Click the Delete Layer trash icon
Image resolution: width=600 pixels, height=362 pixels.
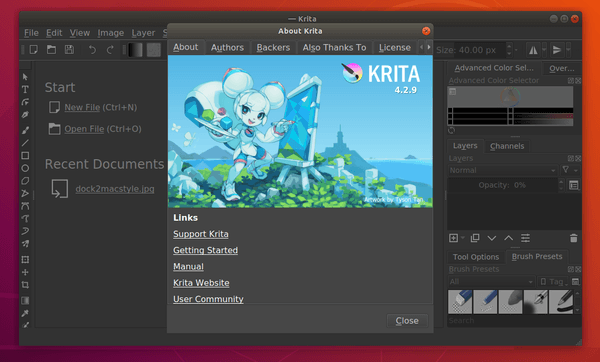pyautogui.click(x=574, y=238)
